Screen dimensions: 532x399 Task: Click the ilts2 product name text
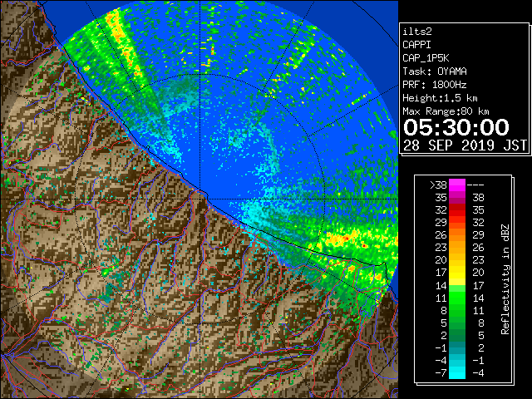tap(417, 32)
